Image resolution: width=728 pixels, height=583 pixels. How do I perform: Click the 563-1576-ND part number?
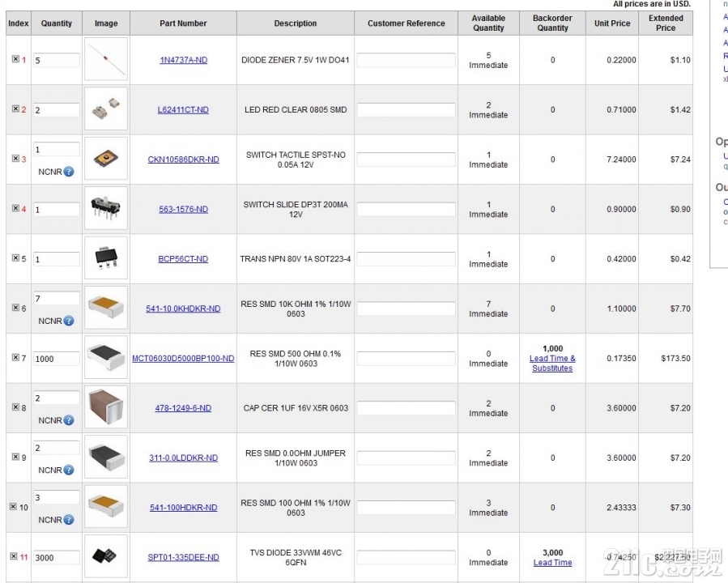point(183,210)
